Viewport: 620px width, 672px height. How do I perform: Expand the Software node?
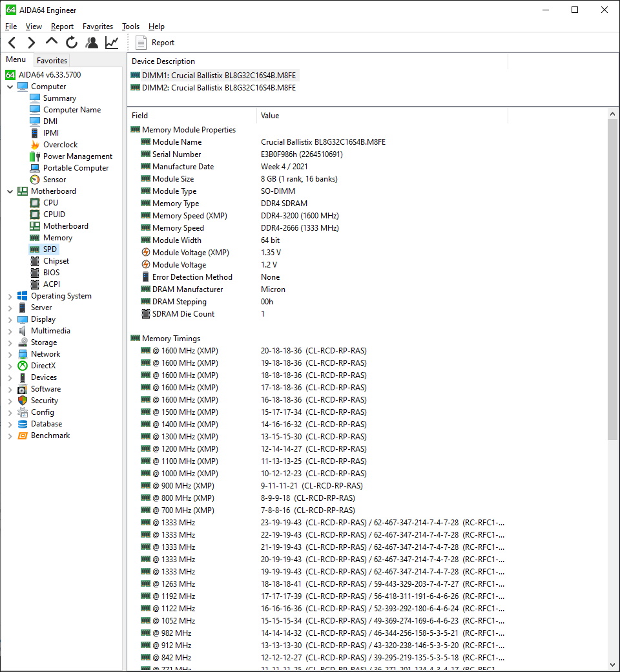tap(10, 389)
